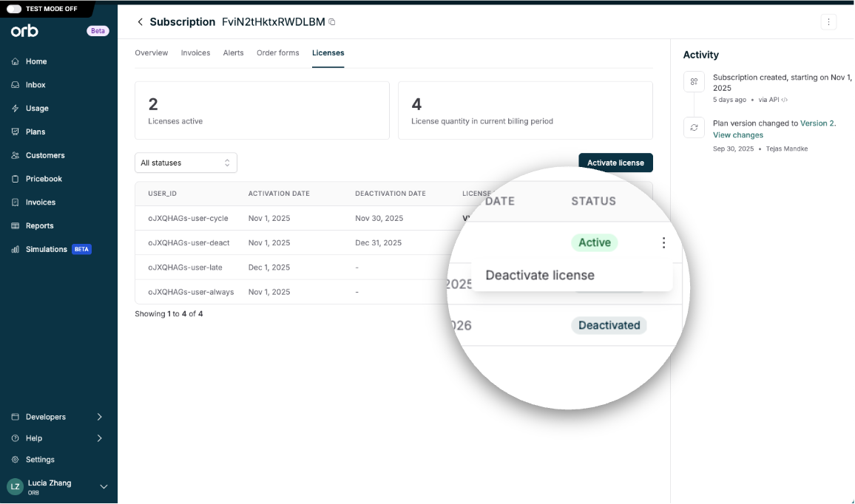The width and height of the screenshot is (855, 504).
Task: Open the three-dot menu beside Active status
Action: pyautogui.click(x=663, y=242)
